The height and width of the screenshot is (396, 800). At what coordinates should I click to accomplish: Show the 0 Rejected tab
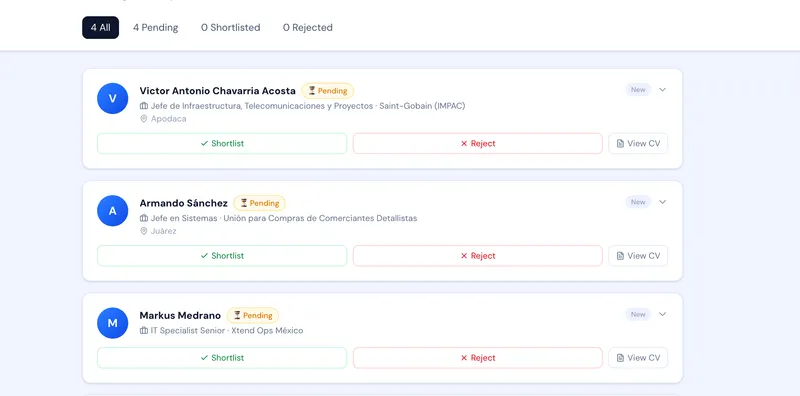pos(308,28)
